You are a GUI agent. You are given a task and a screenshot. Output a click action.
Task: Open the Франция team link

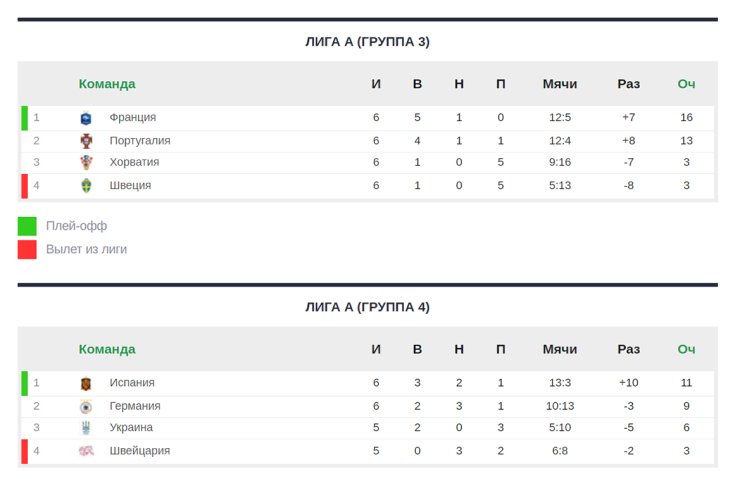coord(133,117)
